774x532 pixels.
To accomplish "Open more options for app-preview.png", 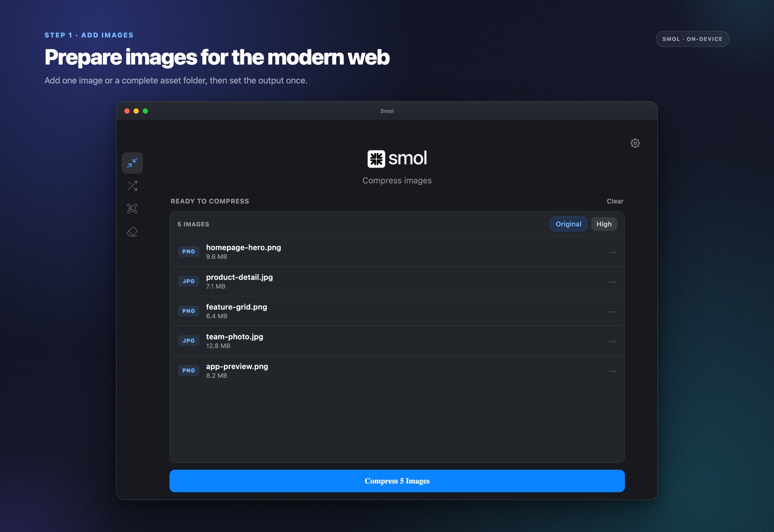I will pos(612,371).
